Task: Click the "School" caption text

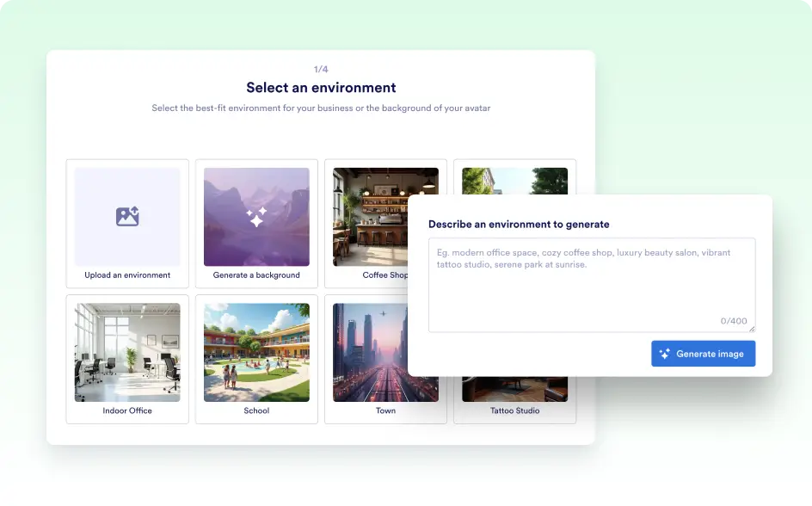Action: click(x=256, y=411)
